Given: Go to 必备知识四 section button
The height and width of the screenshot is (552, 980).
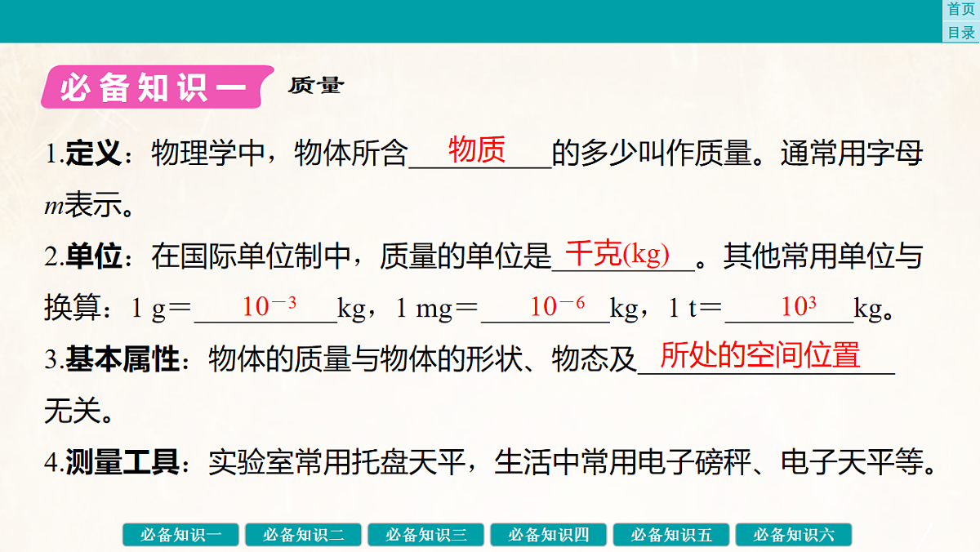Looking at the screenshot, I should coord(549,535).
